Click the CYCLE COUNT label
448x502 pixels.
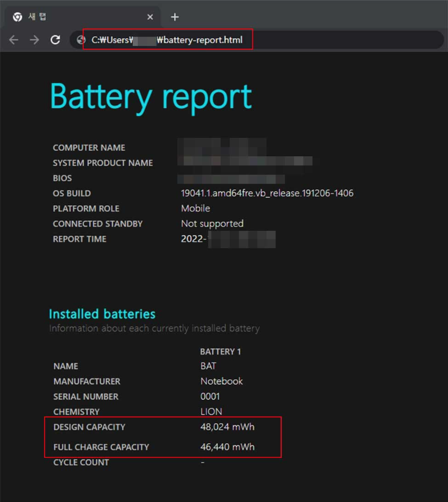pyautogui.click(x=81, y=462)
